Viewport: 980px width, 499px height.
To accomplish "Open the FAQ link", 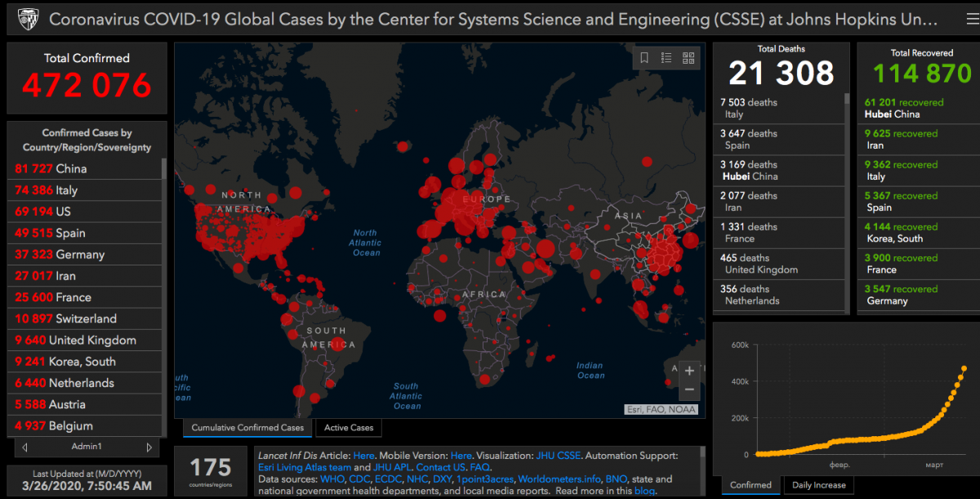I will click(x=479, y=467).
